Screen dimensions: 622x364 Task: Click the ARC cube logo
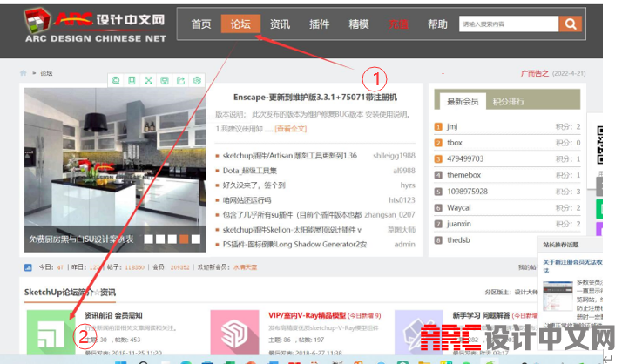pyautogui.click(x=37, y=21)
